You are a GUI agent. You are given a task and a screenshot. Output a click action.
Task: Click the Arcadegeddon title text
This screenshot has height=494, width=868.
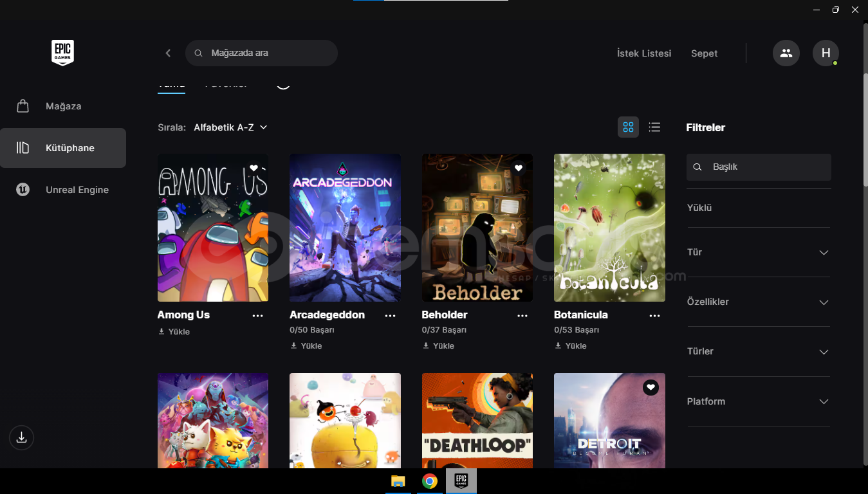[x=327, y=315]
